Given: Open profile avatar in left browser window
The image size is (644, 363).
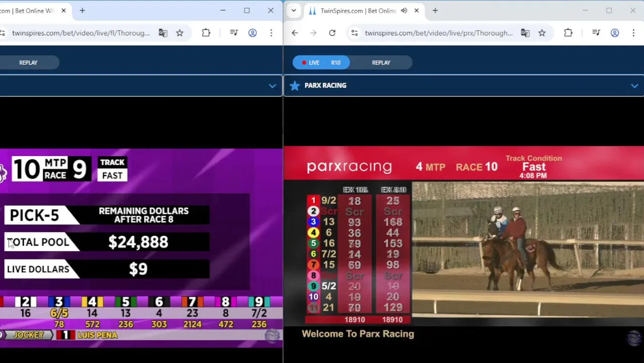Looking at the screenshot, I should coord(252,33).
